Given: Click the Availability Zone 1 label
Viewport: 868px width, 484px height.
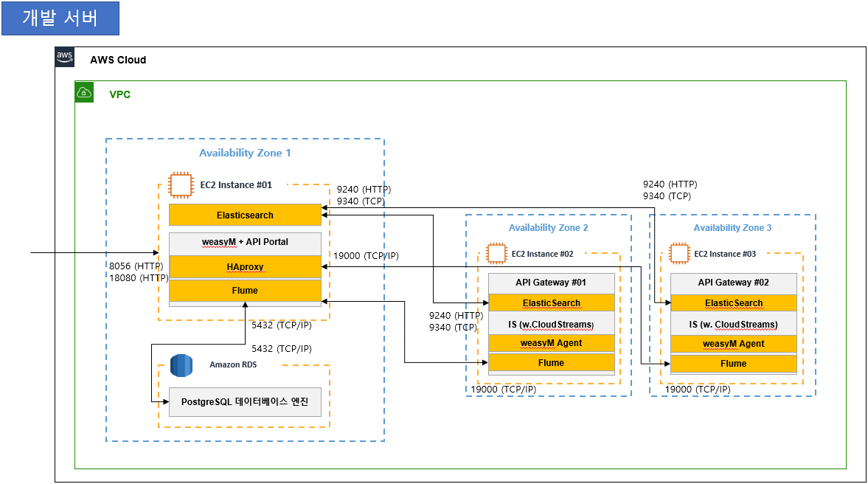Looking at the screenshot, I should click(x=245, y=153).
